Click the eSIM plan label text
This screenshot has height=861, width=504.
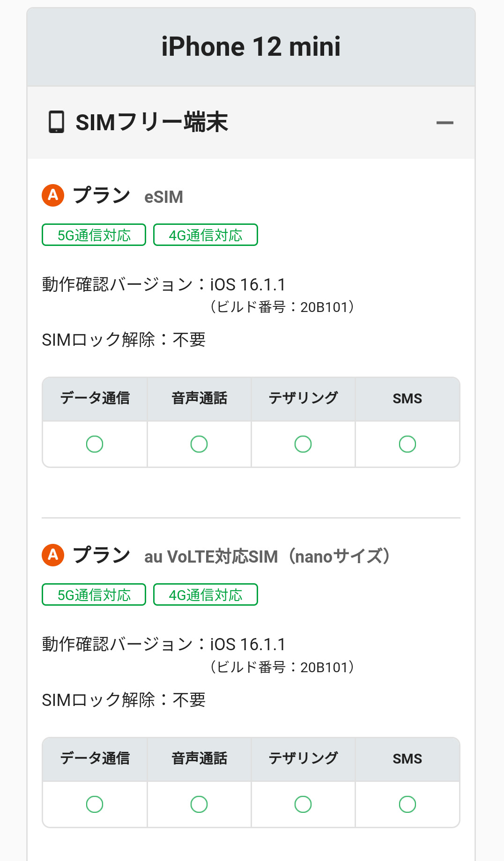pos(163,197)
